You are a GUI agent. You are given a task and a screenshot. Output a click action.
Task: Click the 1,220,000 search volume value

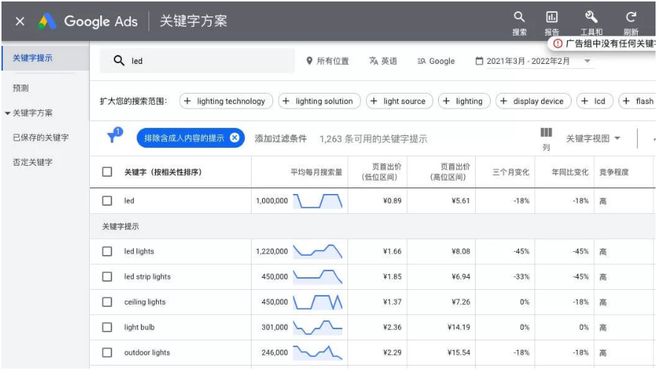point(272,251)
